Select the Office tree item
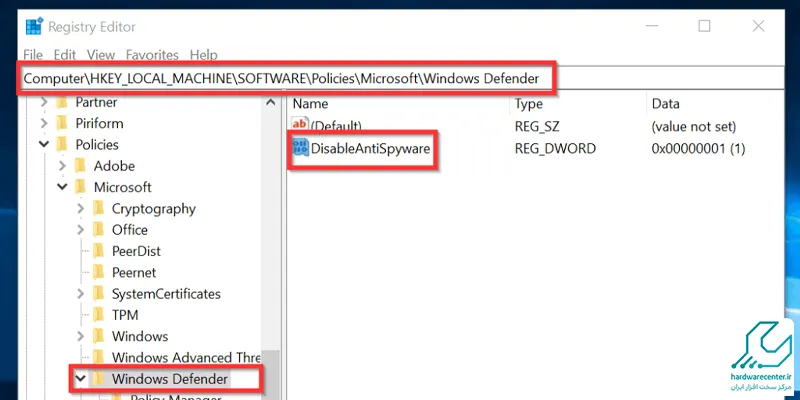The image size is (800, 400). pos(130,230)
